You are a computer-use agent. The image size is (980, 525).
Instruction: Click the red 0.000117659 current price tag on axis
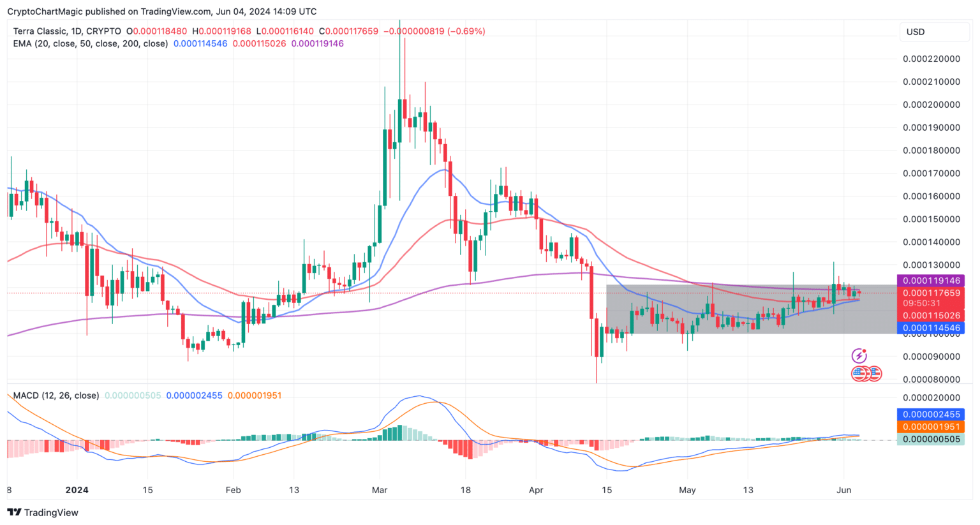(931, 293)
